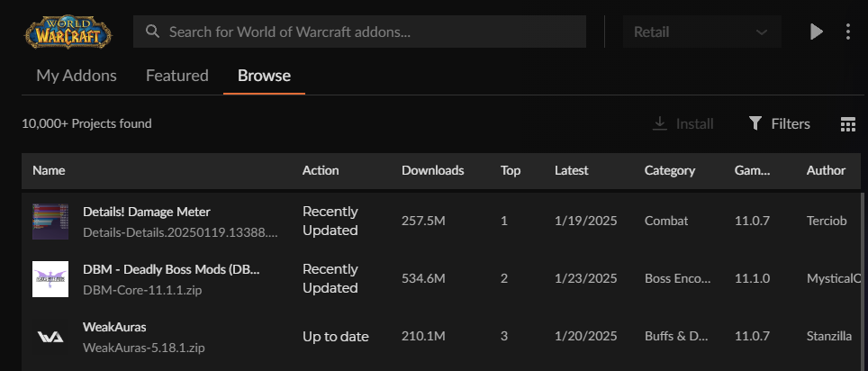Sort by the Name column header
Image resolution: width=868 pixels, height=371 pixels.
49,170
